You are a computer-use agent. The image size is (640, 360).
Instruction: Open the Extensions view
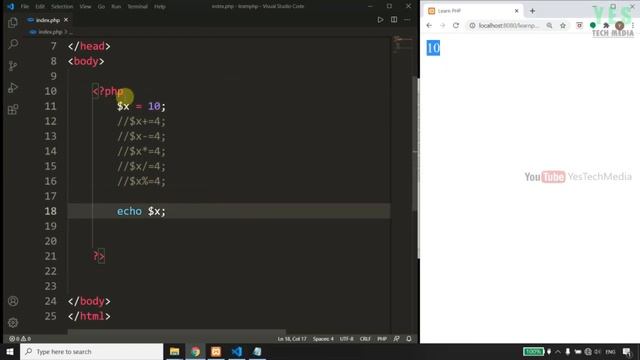(x=13, y=109)
